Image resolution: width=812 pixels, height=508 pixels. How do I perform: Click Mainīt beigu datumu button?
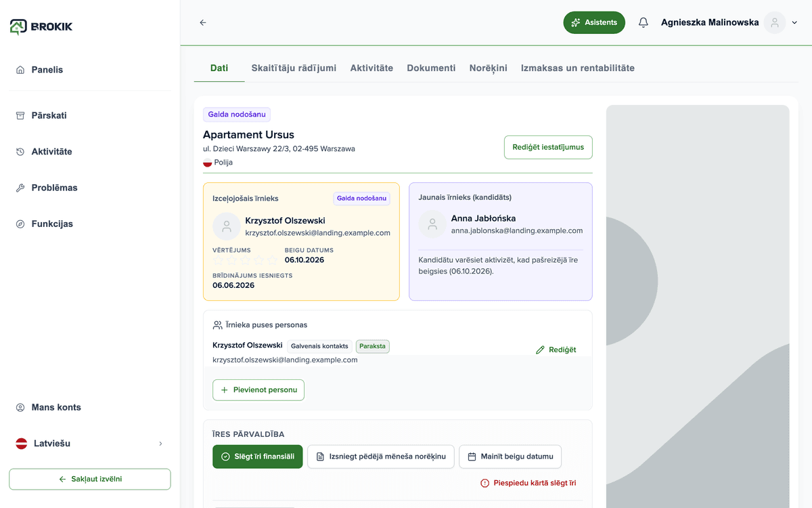[x=510, y=457]
